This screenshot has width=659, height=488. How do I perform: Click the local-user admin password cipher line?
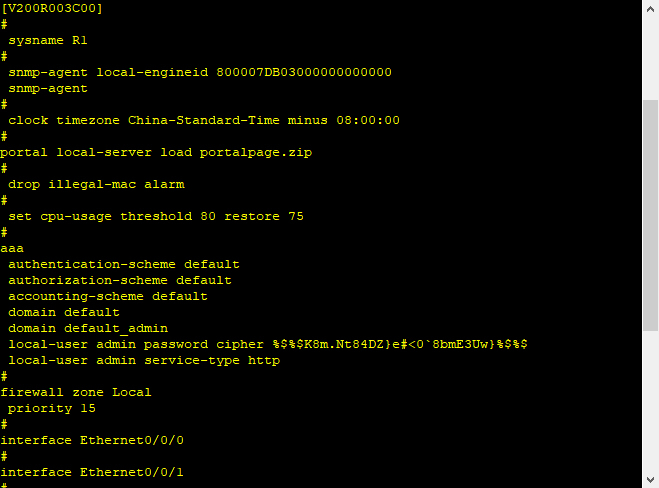268,344
